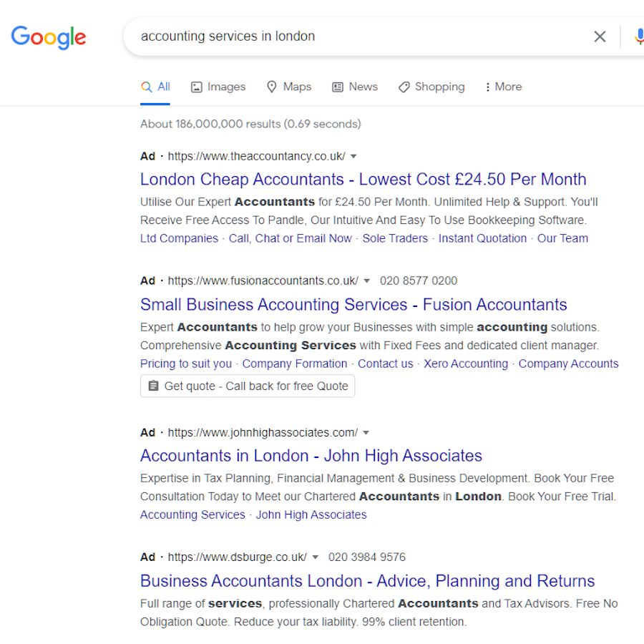
Task: Open London Cheap Accountants ad title
Action: tap(363, 179)
